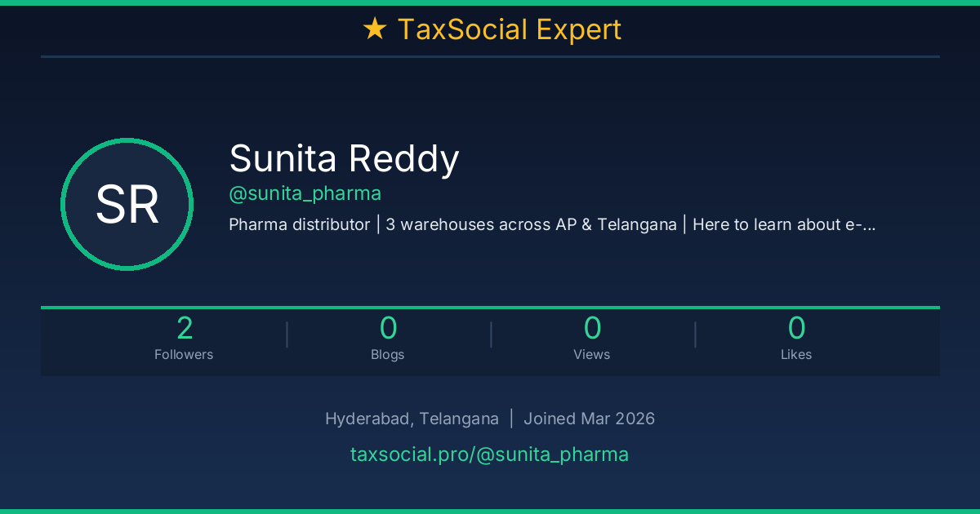Switch to the Blogs stat label
This screenshot has height=514, width=980.
(x=388, y=354)
